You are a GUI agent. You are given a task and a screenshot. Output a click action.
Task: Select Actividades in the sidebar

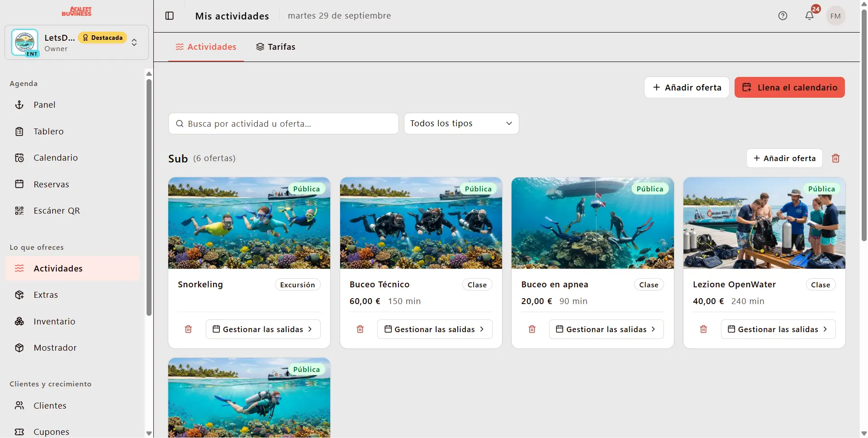(72, 269)
